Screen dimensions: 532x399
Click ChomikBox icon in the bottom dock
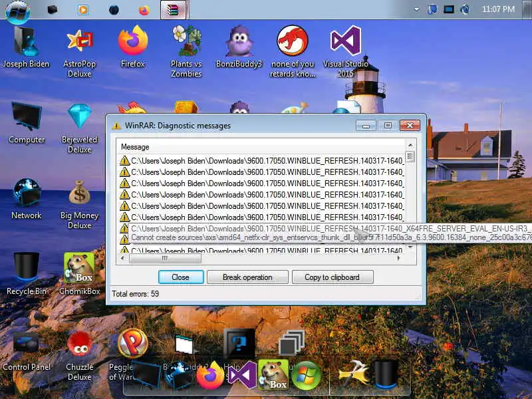273,374
